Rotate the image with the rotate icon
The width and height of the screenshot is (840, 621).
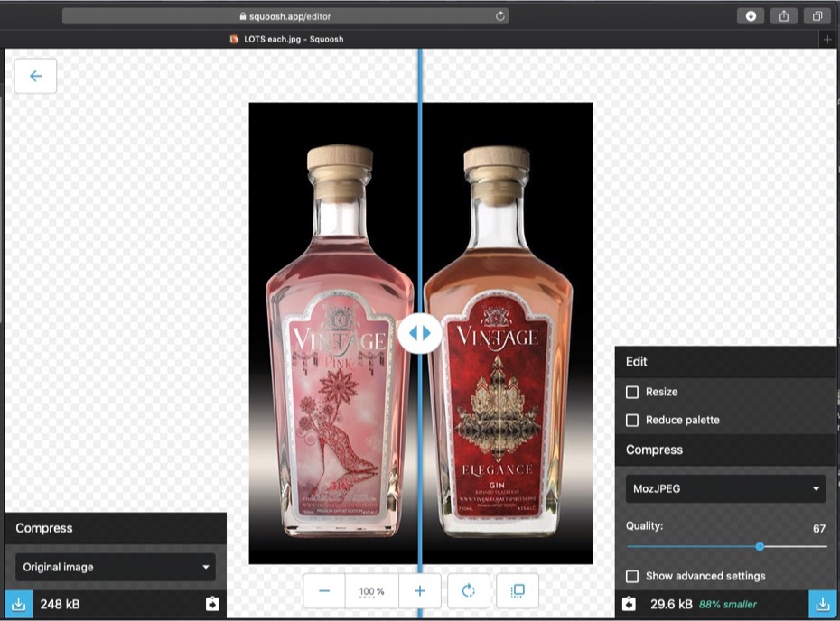(x=468, y=591)
